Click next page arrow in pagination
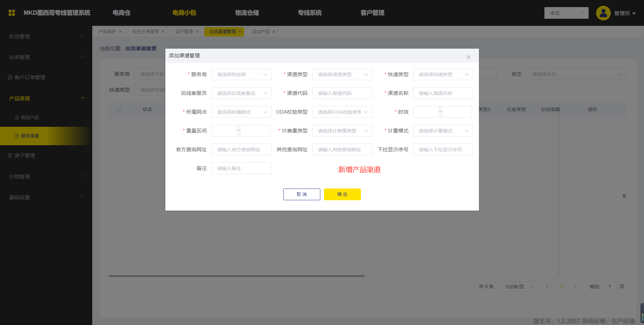 (576, 286)
